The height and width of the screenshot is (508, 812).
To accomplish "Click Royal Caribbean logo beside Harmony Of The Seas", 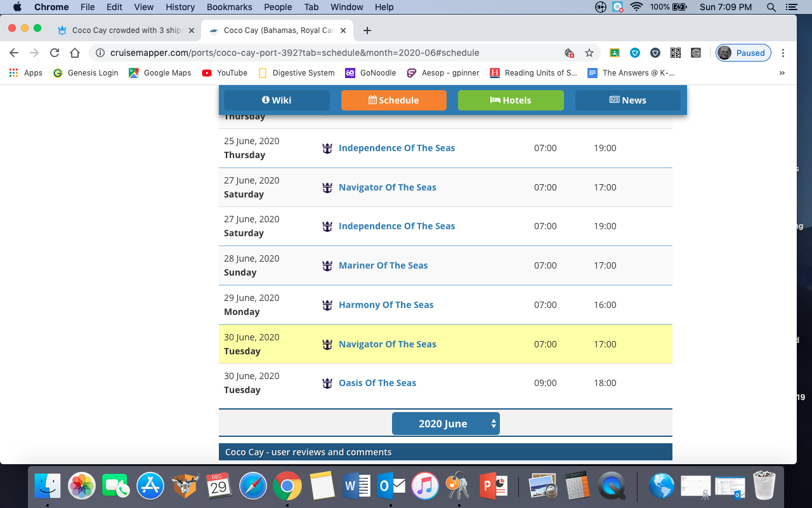I will [x=327, y=305].
